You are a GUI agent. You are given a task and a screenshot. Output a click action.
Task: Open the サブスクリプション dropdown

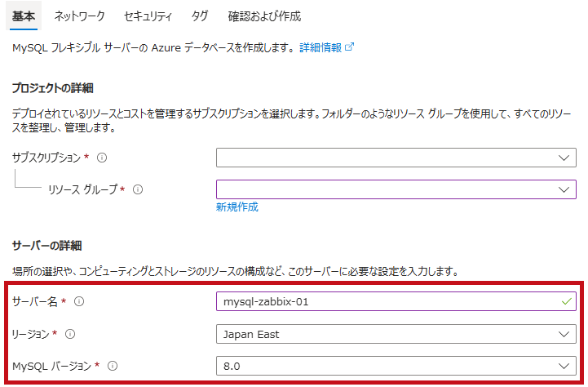[x=396, y=158]
